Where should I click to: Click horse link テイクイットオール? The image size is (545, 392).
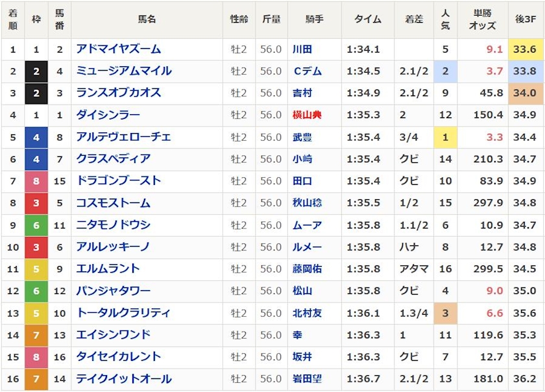tap(123, 379)
